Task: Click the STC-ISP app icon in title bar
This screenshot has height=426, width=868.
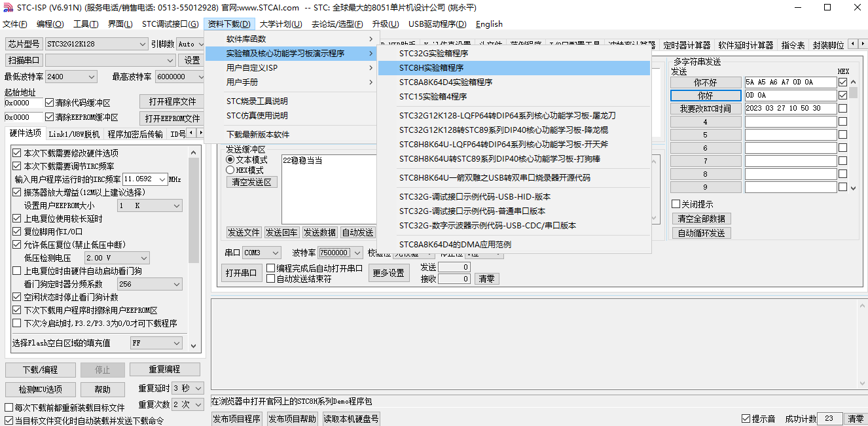Action: [7, 7]
